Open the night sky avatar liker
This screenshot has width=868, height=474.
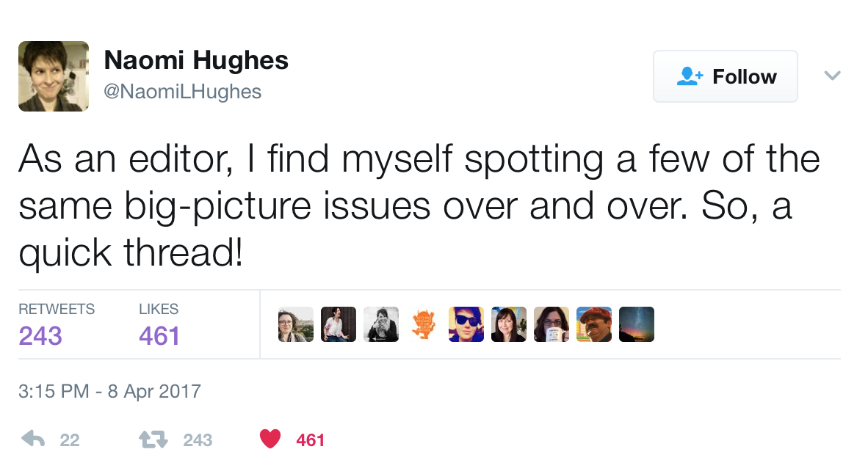(x=637, y=324)
